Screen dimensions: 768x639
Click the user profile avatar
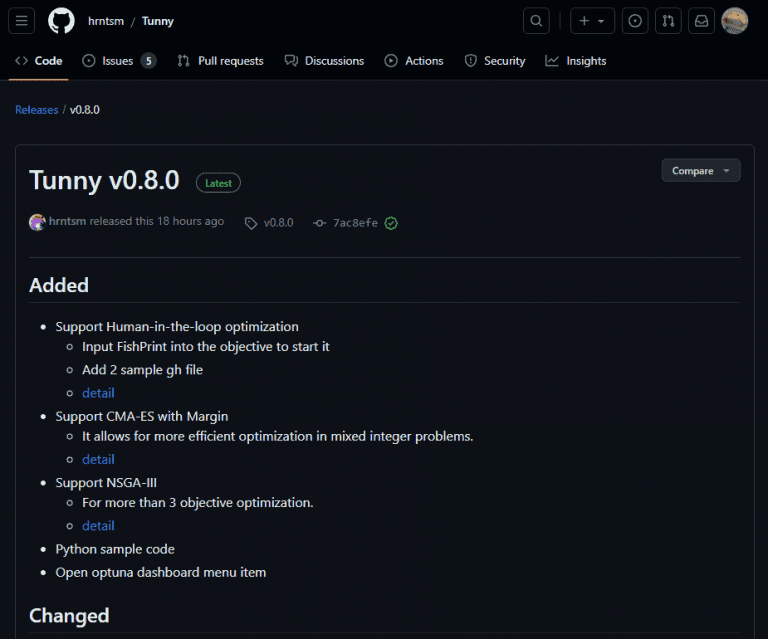735,21
